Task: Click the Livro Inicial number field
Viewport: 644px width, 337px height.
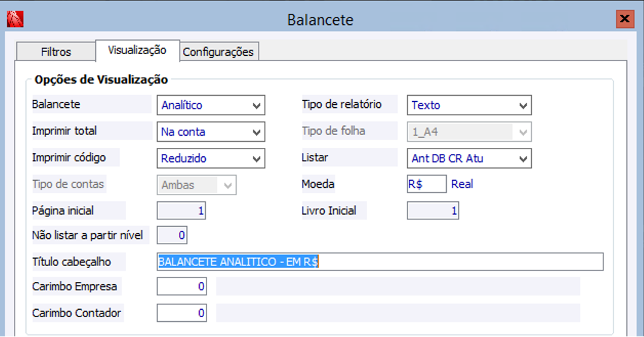Action: [433, 211]
